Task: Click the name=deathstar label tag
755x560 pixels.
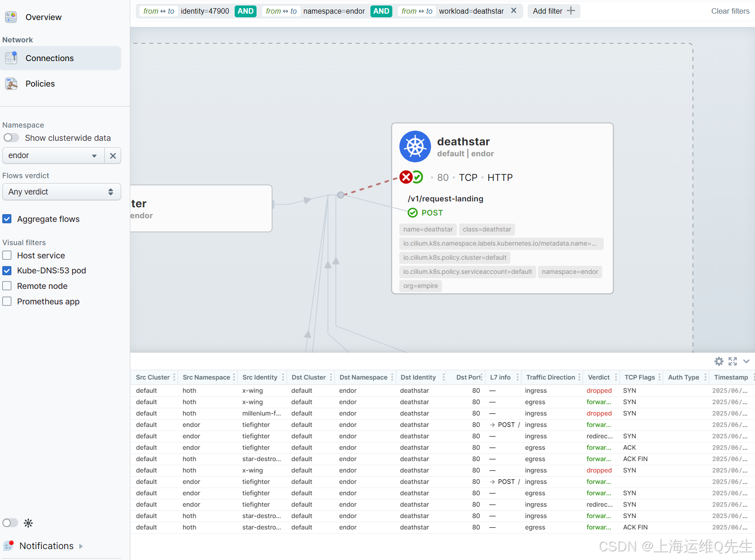Action: coord(428,229)
